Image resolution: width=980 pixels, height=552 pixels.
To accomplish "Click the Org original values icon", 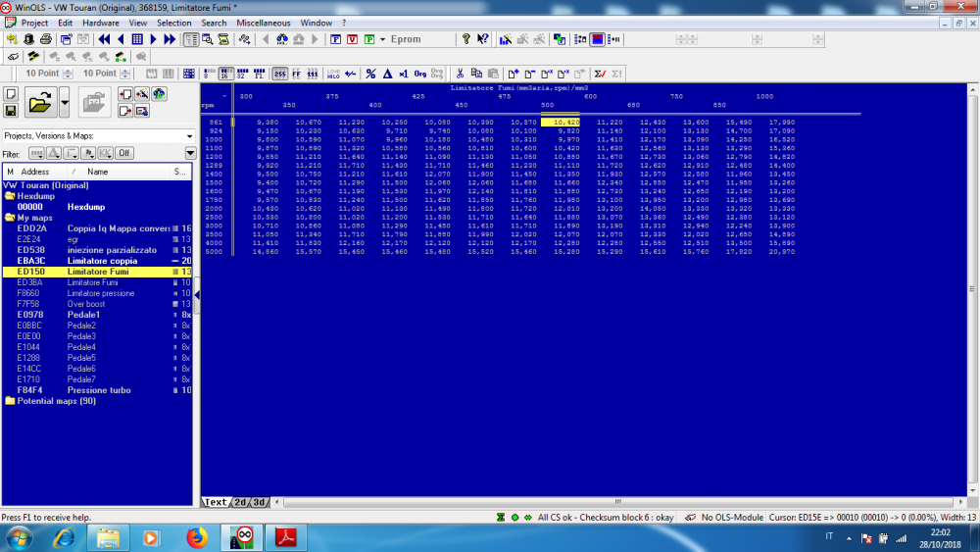I will [x=420, y=74].
